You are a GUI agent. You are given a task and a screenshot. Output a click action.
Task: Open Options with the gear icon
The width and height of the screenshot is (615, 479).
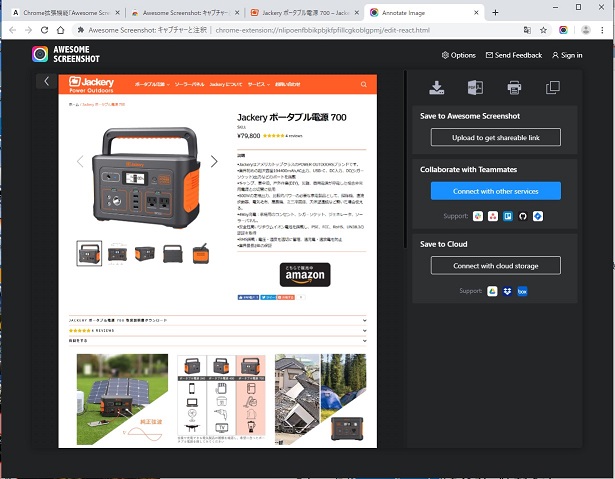pyautogui.click(x=459, y=55)
